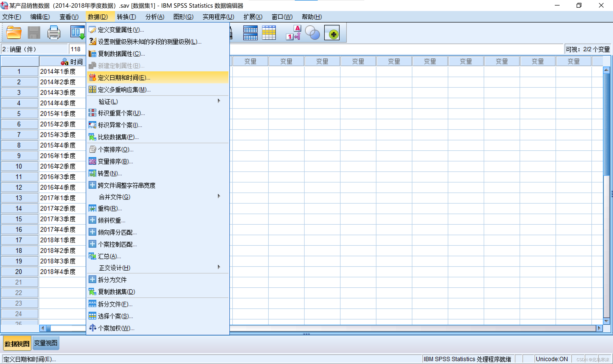Click the print toolbar icon
This screenshot has width=613, height=364.
pyautogui.click(x=54, y=33)
